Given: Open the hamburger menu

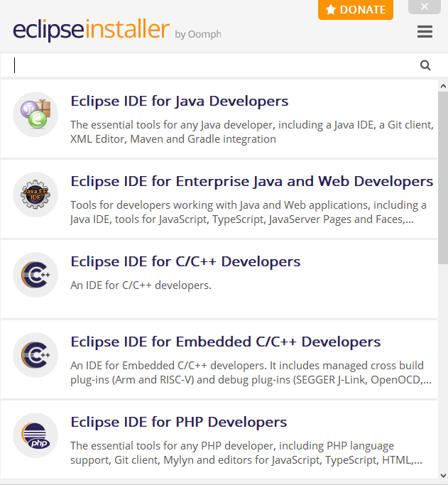Looking at the screenshot, I should tap(425, 31).
